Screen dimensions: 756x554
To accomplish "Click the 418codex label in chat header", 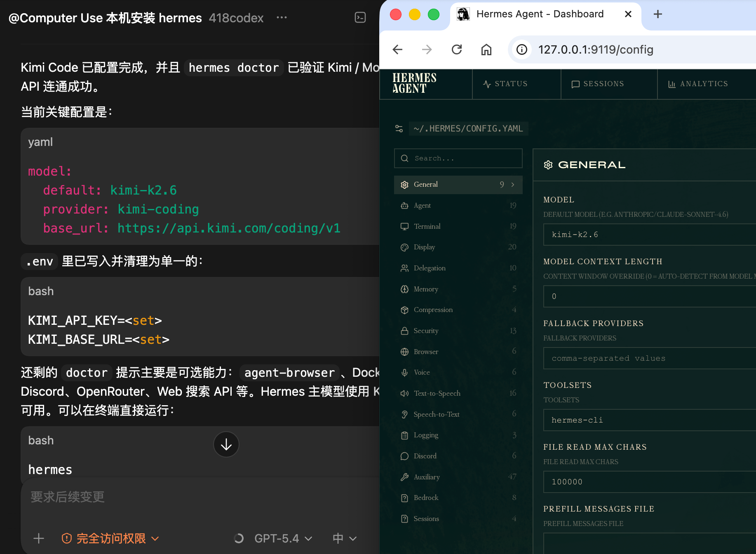I will (236, 18).
